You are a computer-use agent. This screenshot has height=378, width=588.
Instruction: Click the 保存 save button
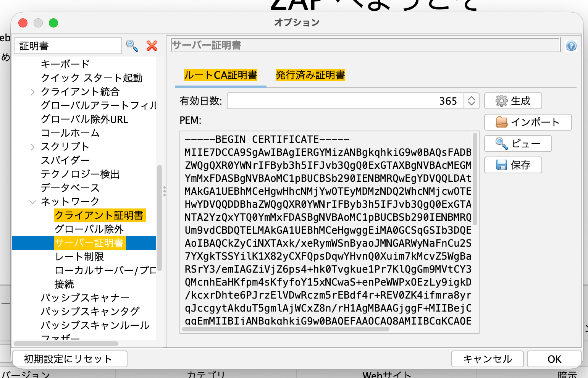[513, 165]
